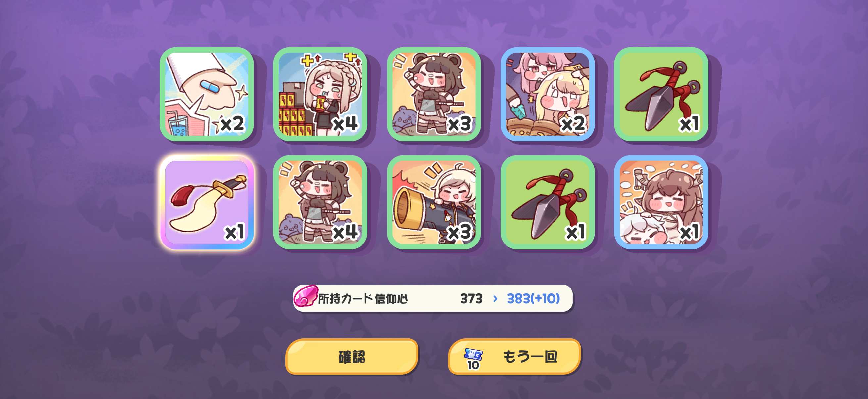Select the first-row kunai card x1

pos(661,94)
